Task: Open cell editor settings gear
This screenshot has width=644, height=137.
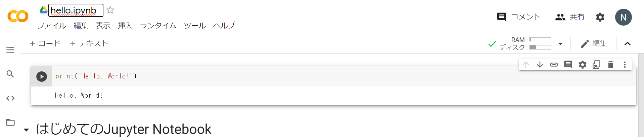Action: tap(583, 65)
